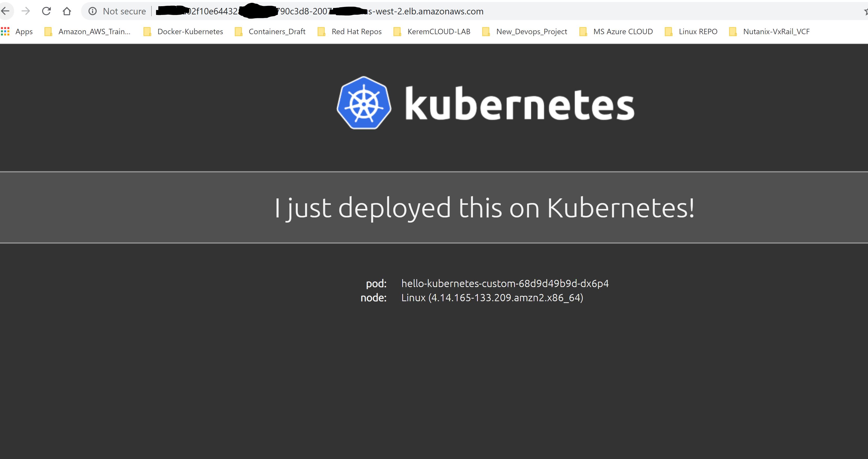The image size is (868, 459).
Task: Click the browser forward arrow
Action: [26, 11]
